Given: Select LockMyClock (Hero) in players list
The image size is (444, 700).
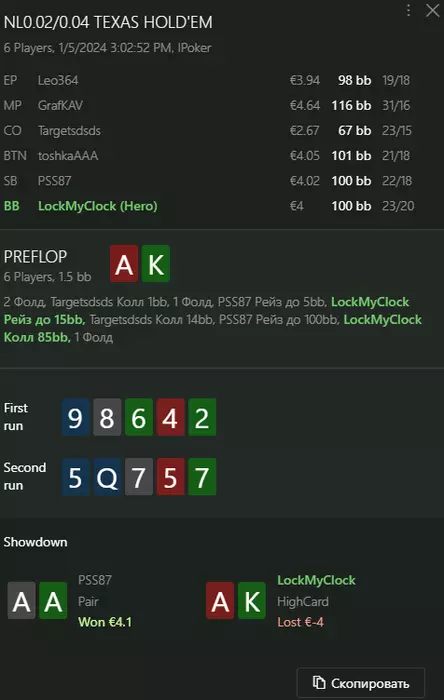Looking at the screenshot, I should coord(98,206).
